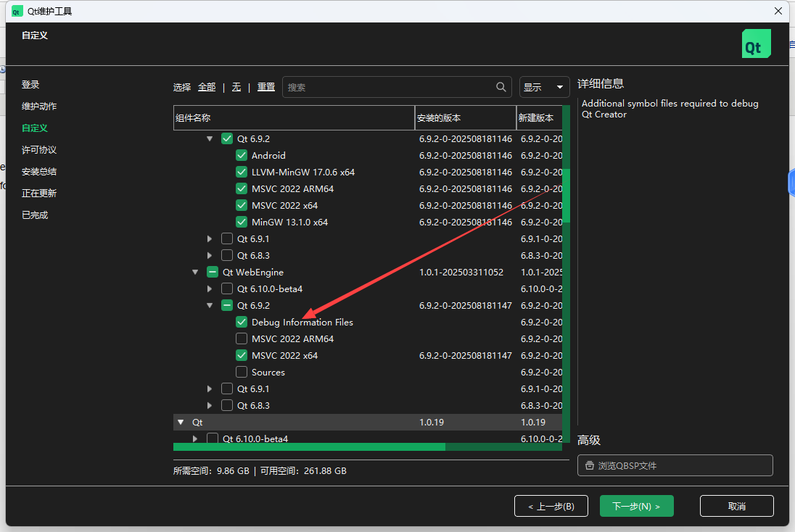
Task: Open the 登录 step in sidebar
Action: coord(30,85)
